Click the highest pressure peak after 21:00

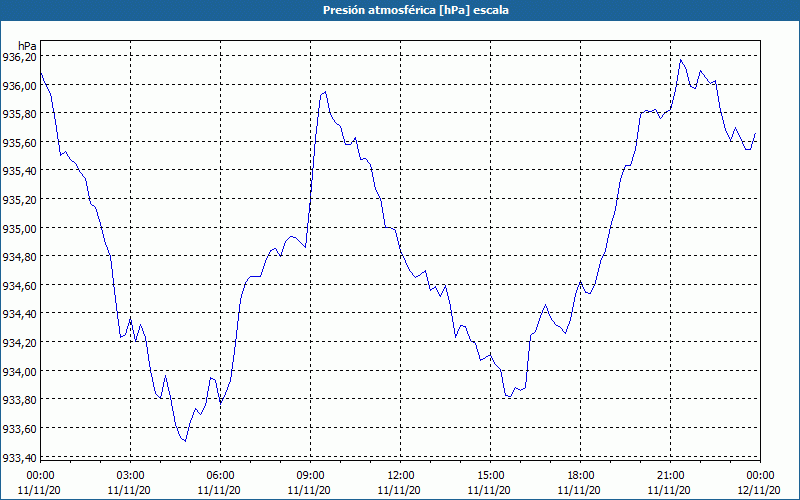click(680, 60)
